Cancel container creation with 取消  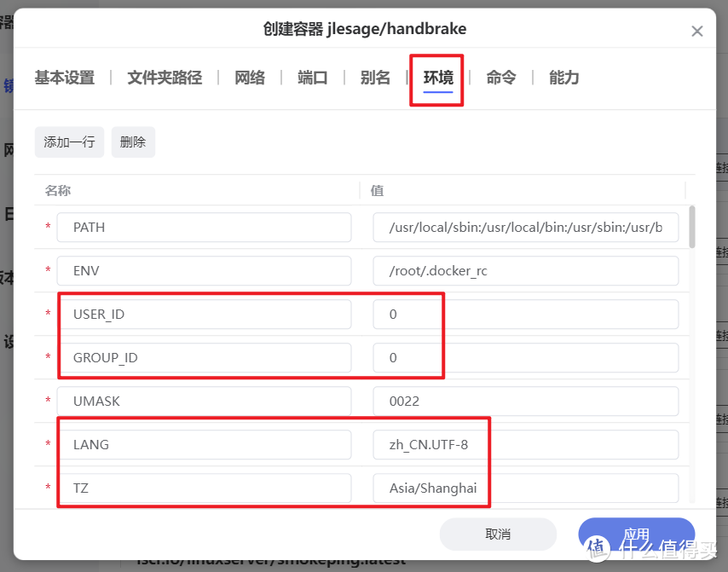tap(498, 534)
